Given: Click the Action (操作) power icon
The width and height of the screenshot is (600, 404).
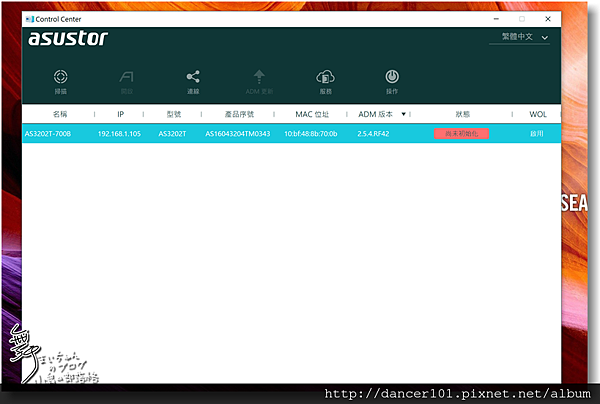Looking at the screenshot, I should coord(392,77).
